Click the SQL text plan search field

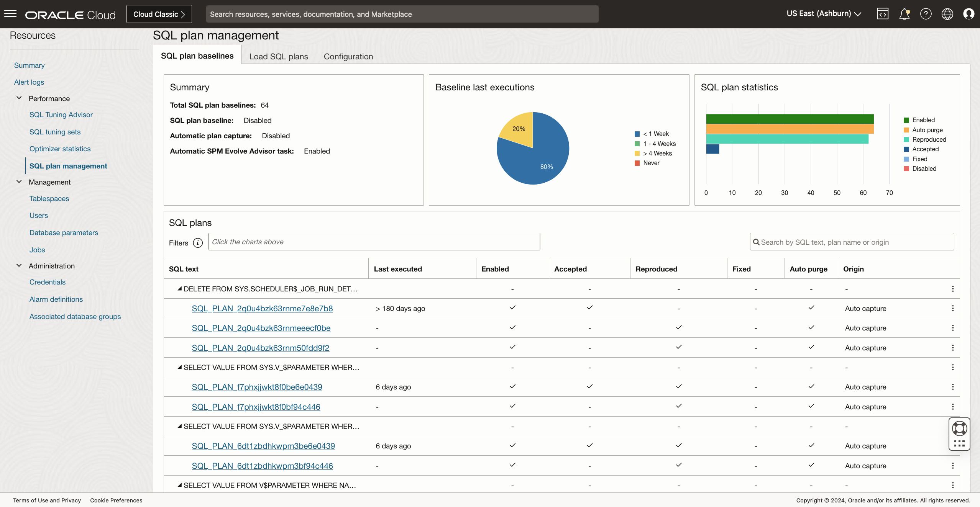click(x=852, y=242)
